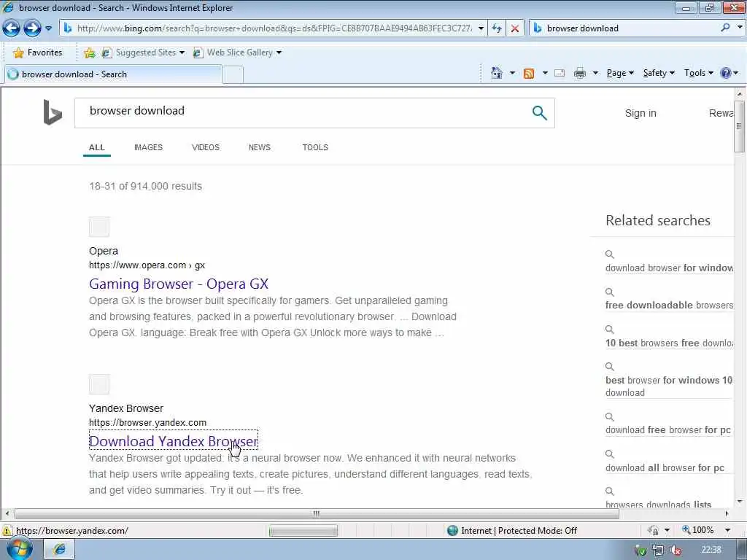Open related search 'download all browser for pc'

tap(665, 467)
